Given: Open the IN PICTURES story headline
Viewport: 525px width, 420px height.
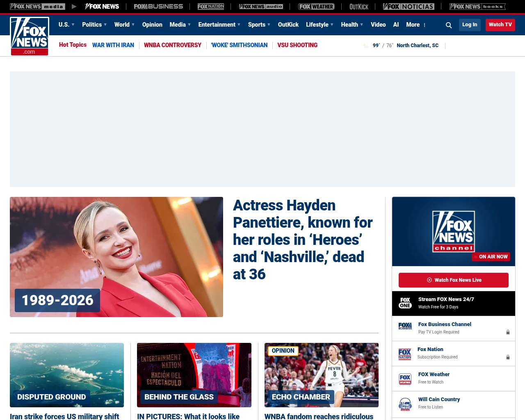Looking at the screenshot, I should click(188, 416).
